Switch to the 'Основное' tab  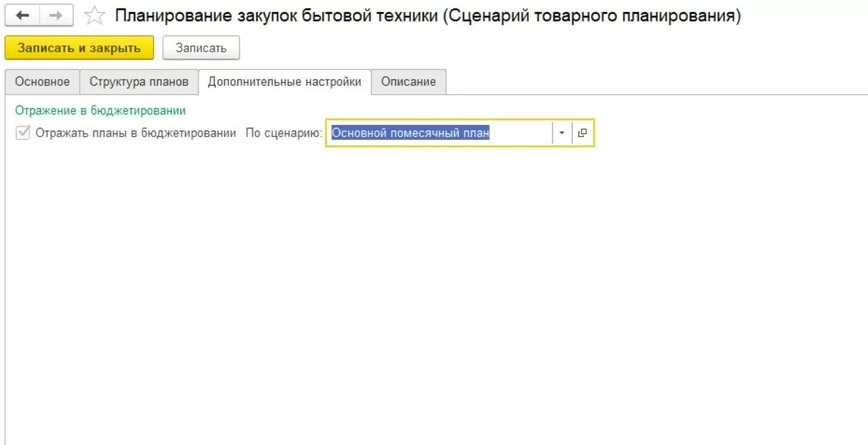(x=42, y=82)
